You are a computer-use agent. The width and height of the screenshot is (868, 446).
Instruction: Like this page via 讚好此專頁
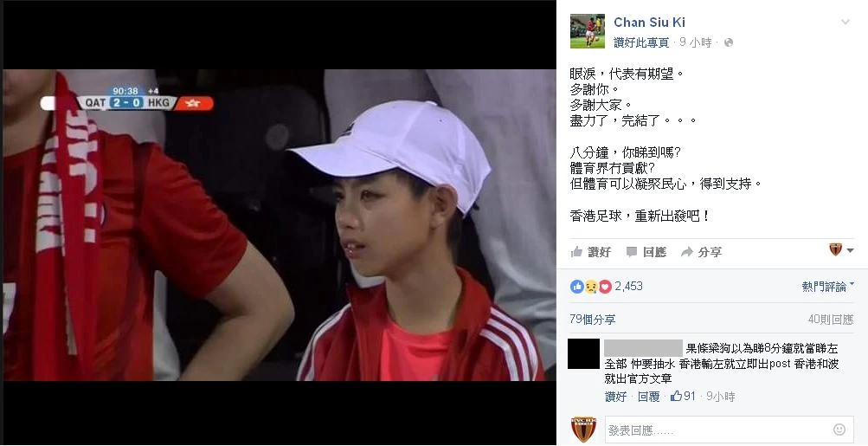coord(641,42)
